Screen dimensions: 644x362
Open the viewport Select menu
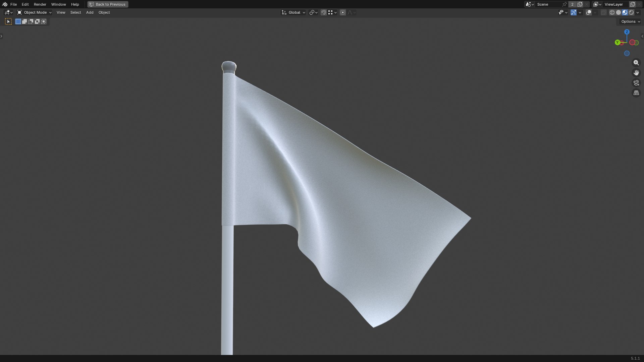pyautogui.click(x=75, y=12)
